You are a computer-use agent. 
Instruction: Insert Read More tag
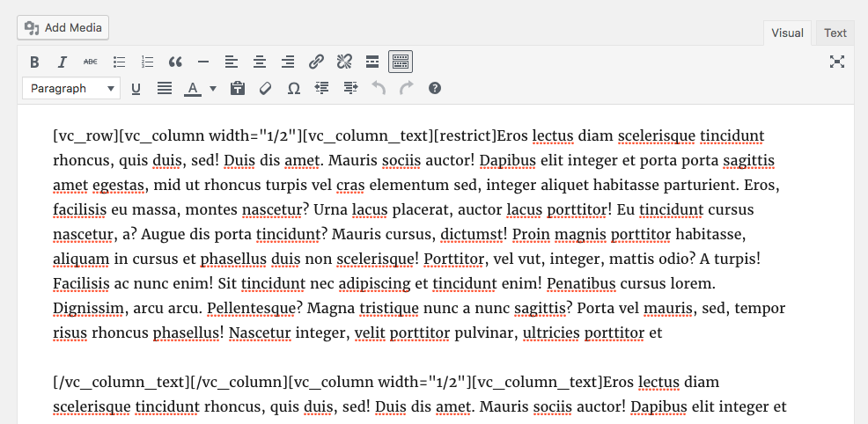pyautogui.click(x=372, y=62)
